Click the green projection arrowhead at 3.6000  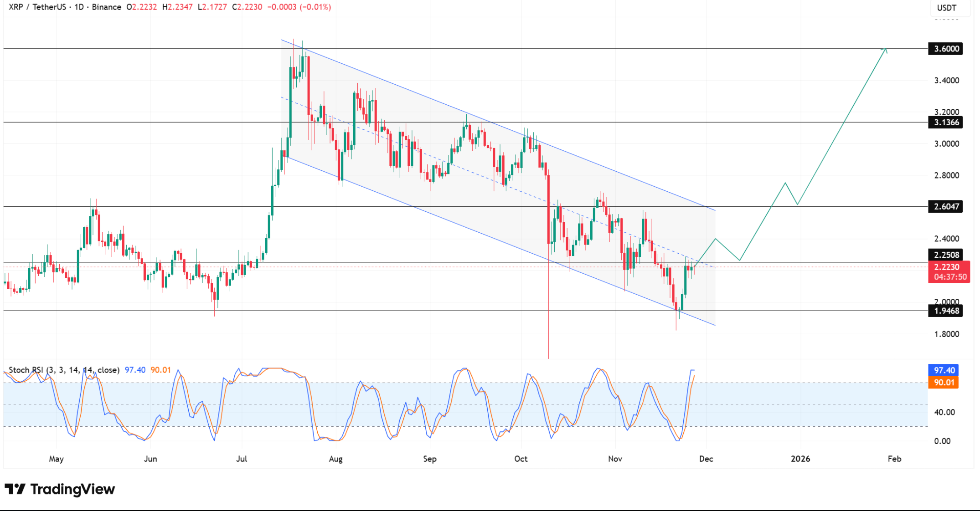pos(885,50)
